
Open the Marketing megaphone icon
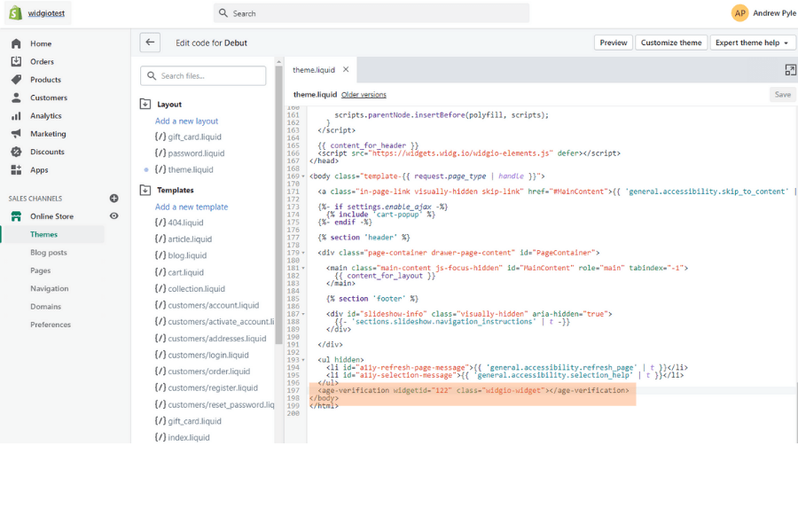coord(16,134)
